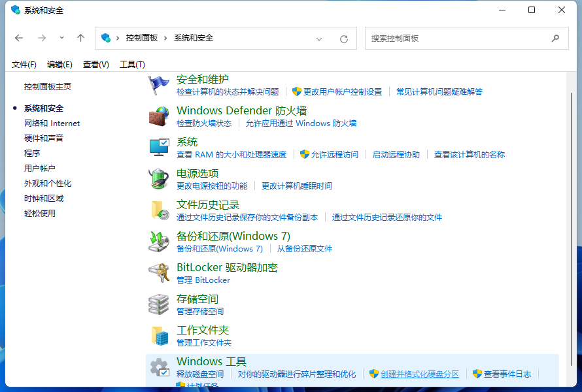The height and width of the screenshot is (392, 582).
Task: Navigate up one level with up arrow
Action: click(80, 38)
